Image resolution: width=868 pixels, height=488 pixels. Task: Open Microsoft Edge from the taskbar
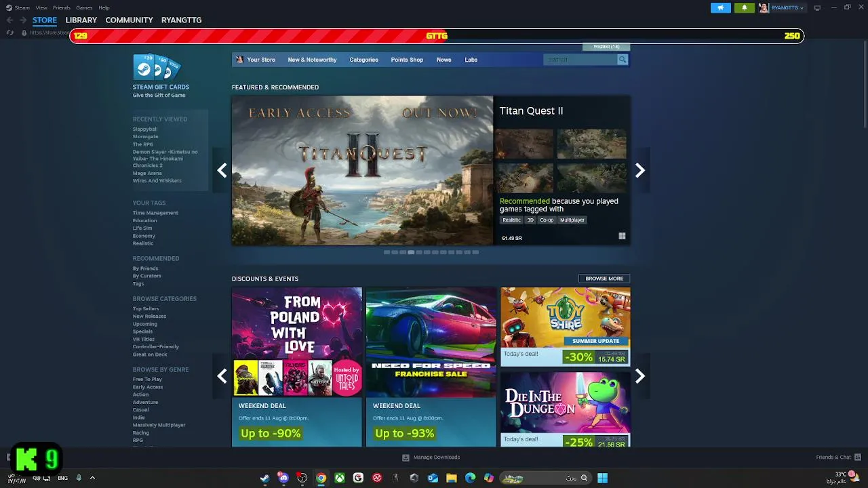470,478
